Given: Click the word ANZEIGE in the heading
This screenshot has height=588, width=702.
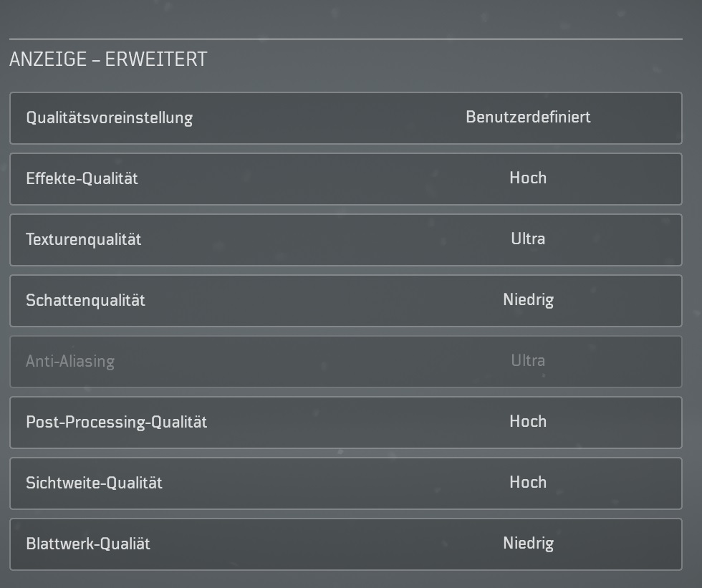Looking at the screenshot, I should [x=48, y=59].
